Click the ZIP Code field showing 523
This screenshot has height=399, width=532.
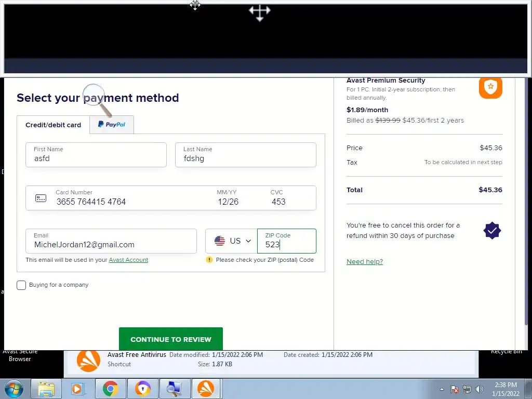[287, 241]
